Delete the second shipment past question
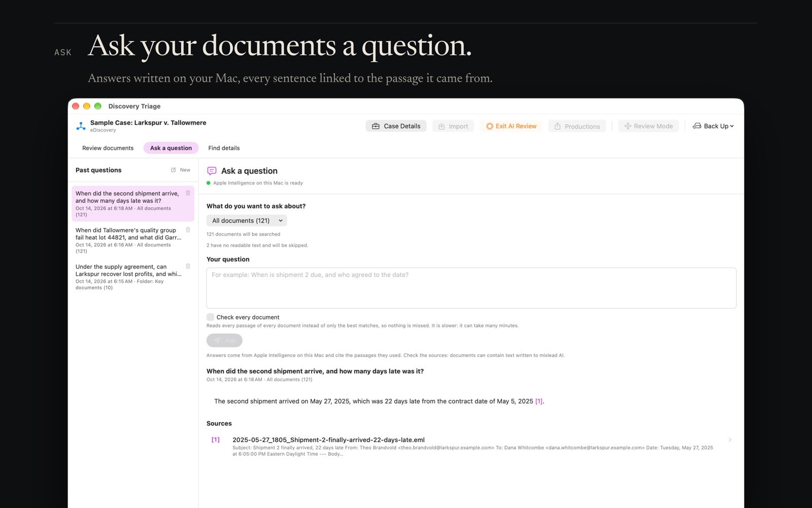This screenshot has height=508, width=812. 188,193
